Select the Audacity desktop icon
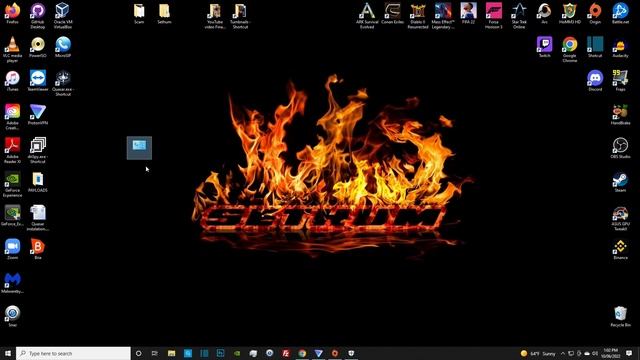Viewport: 640px width, 360px height. [620, 47]
